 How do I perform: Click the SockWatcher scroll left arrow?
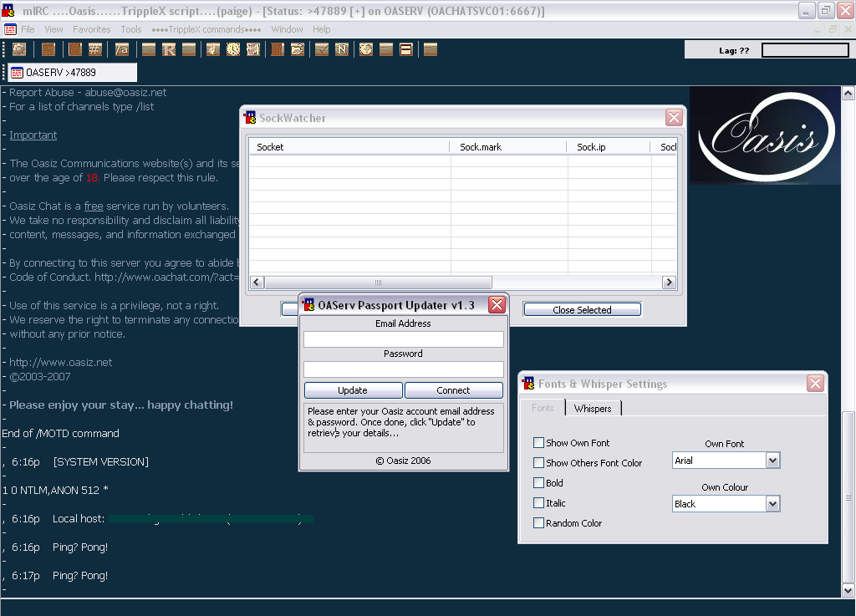point(257,282)
